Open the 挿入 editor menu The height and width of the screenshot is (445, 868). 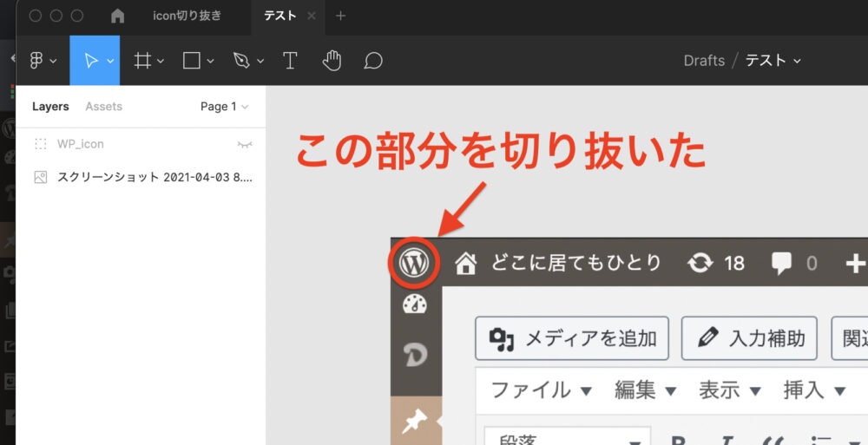814,390
